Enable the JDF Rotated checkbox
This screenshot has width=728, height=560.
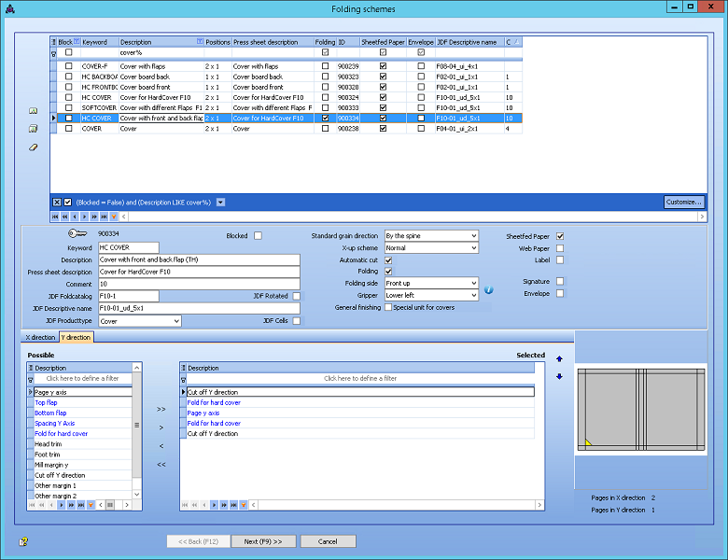click(296, 296)
